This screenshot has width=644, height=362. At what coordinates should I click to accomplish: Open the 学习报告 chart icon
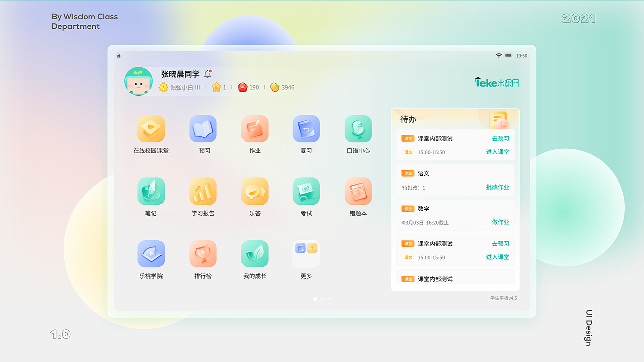[x=203, y=192]
